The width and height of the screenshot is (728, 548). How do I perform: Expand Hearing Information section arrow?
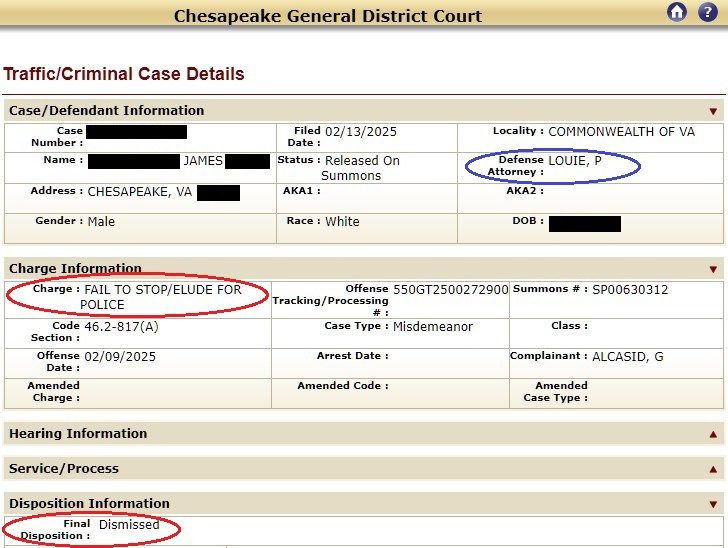point(713,435)
